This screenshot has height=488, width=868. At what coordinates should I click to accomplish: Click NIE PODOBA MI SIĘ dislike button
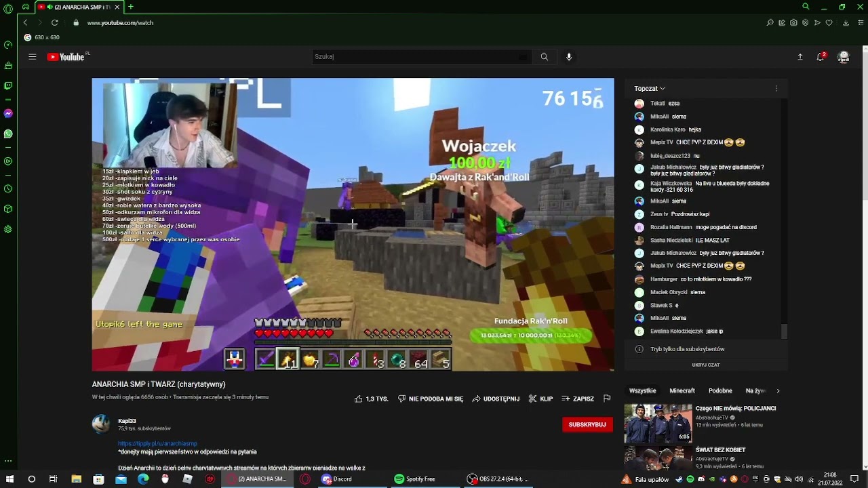coord(431,399)
